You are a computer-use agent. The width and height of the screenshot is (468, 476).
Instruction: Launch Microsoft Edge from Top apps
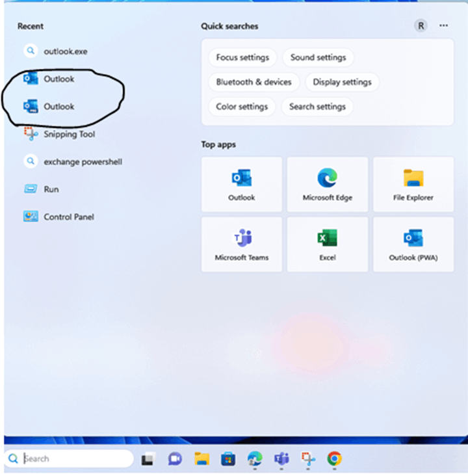point(328,184)
